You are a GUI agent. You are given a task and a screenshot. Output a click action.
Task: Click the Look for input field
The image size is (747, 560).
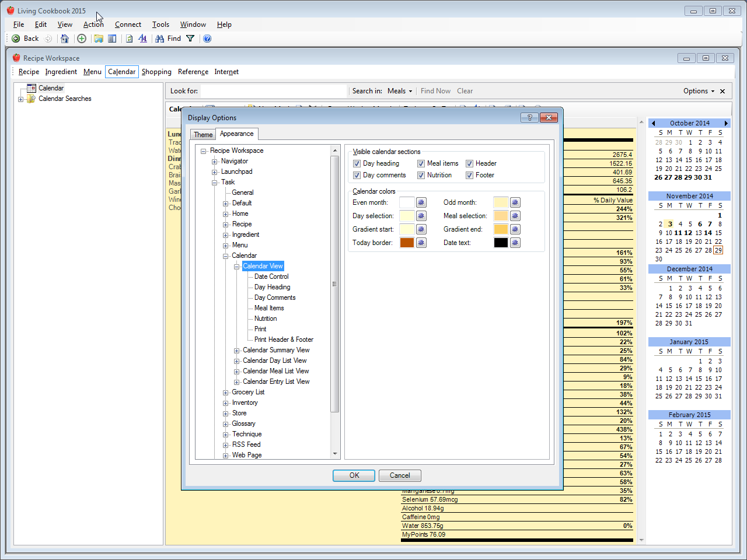274,91
